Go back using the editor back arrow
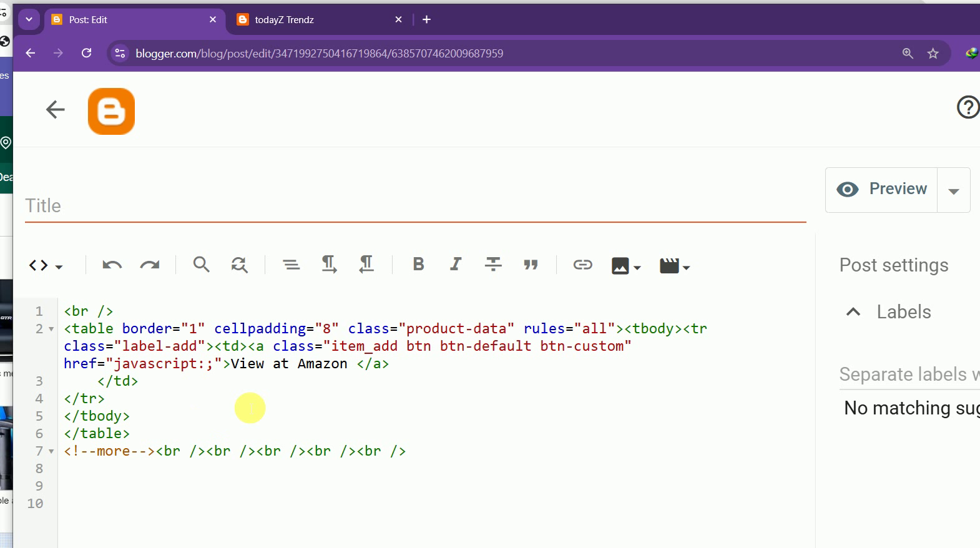This screenshot has height=548, width=980. [55, 110]
